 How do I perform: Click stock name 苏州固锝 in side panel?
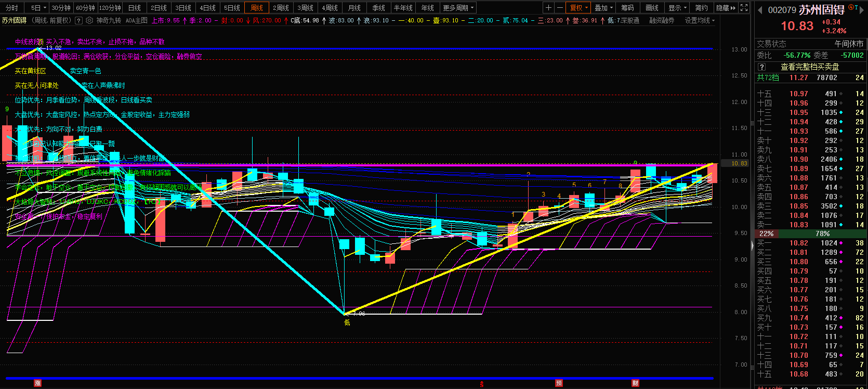click(x=821, y=10)
